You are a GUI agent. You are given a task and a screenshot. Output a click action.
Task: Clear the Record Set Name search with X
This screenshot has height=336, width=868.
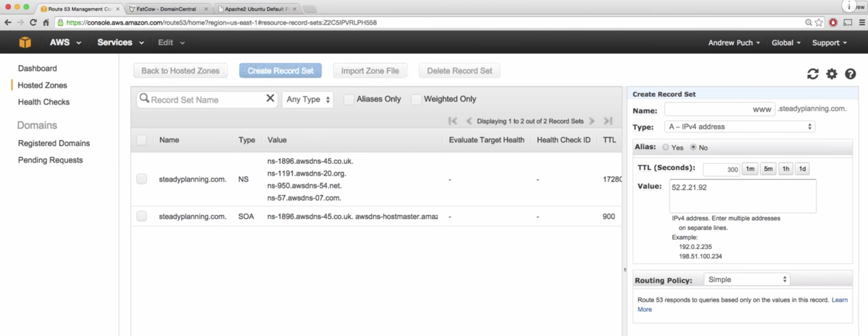tap(270, 98)
